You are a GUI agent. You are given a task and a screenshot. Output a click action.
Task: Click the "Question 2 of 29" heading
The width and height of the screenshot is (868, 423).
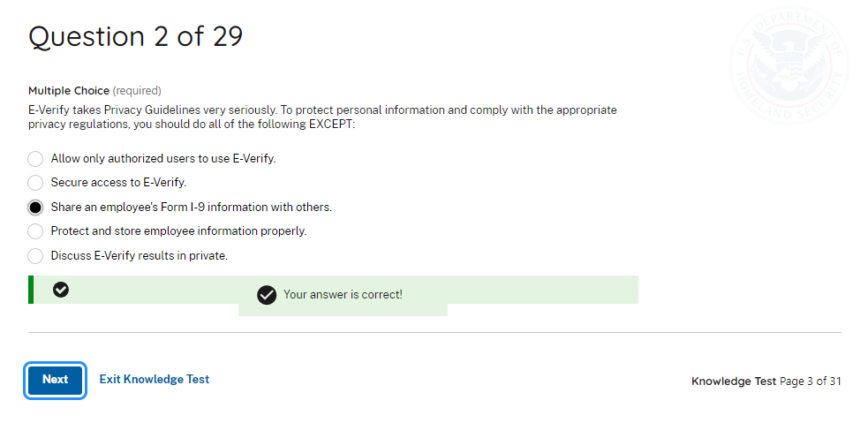(x=135, y=37)
